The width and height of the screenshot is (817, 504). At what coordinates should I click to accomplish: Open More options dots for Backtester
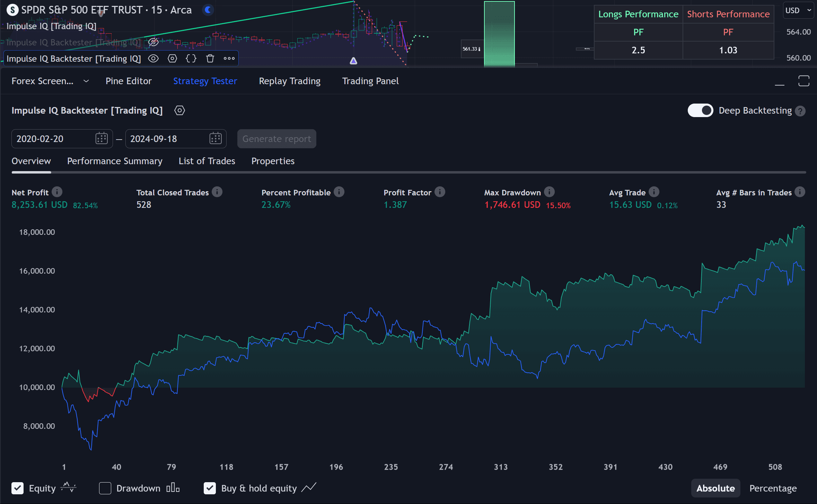tap(229, 59)
